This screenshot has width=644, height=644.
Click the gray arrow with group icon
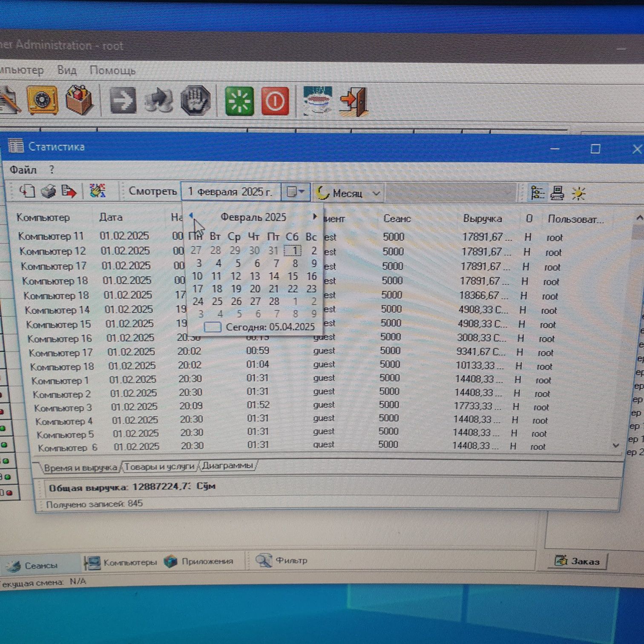[158, 101]
